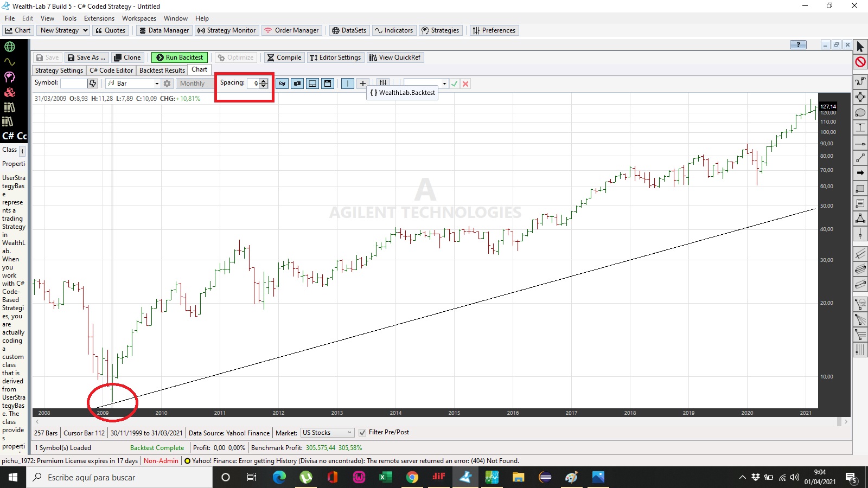Image resolution: width=868 pixels, height=488 pixels.
Task: Click the Symbol input field
Action: [74, 84]
